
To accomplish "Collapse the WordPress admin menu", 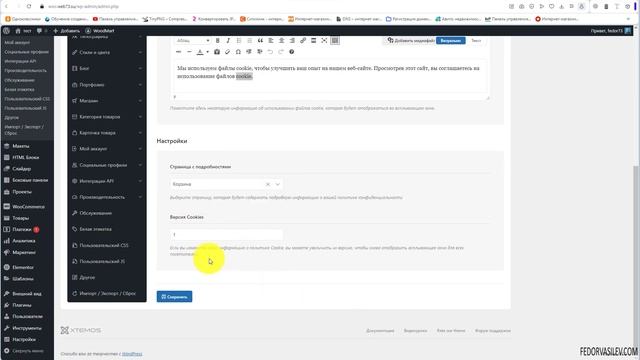I will pos(27,351).
